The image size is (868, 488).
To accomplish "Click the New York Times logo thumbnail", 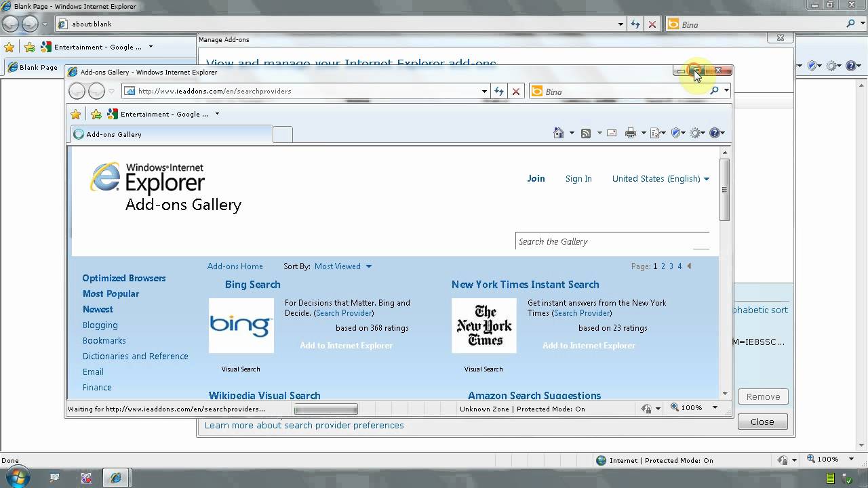I will point(484,325).
